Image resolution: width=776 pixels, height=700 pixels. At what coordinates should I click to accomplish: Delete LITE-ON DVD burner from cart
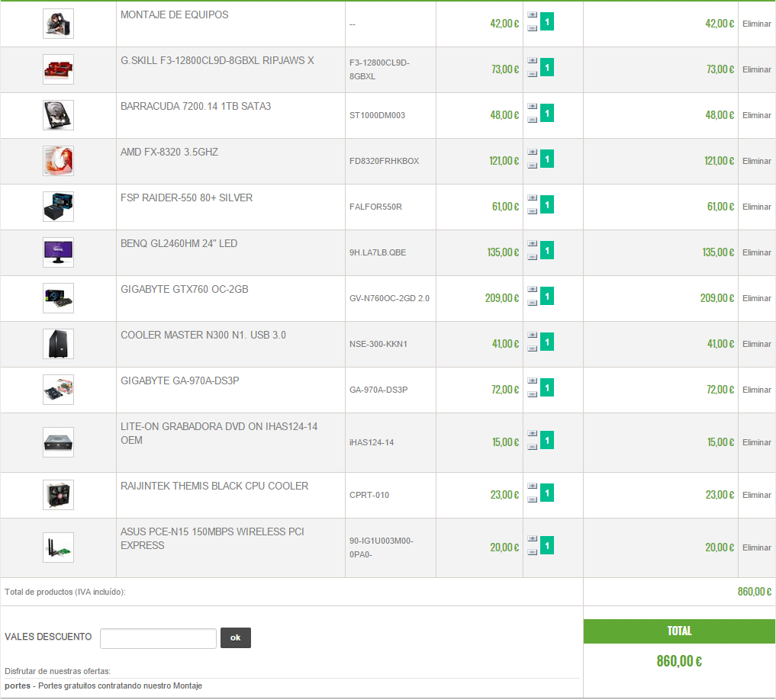point(756,443)
